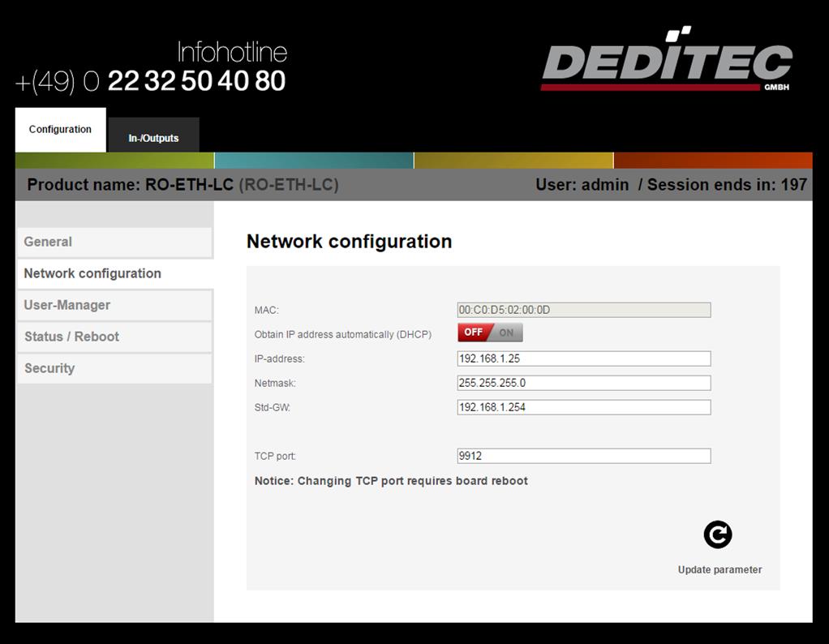829x644 pixels.
Task: Click the Infohotline phone number
Action: [195, 81]
